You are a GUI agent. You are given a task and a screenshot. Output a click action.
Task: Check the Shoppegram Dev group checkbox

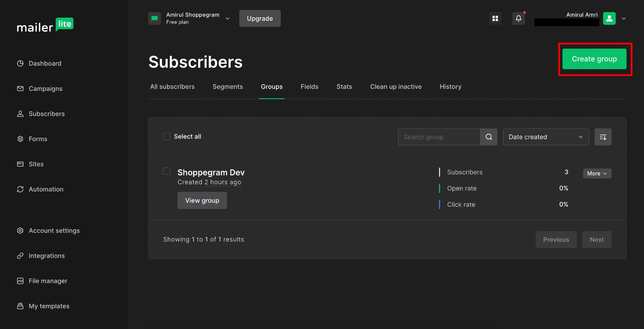167,171
